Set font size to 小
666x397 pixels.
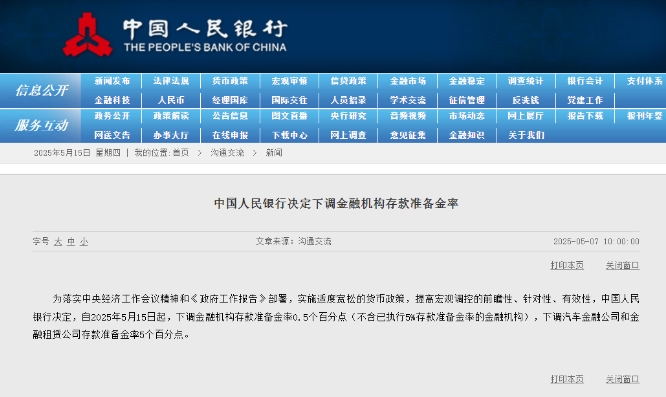coord(84,242)
